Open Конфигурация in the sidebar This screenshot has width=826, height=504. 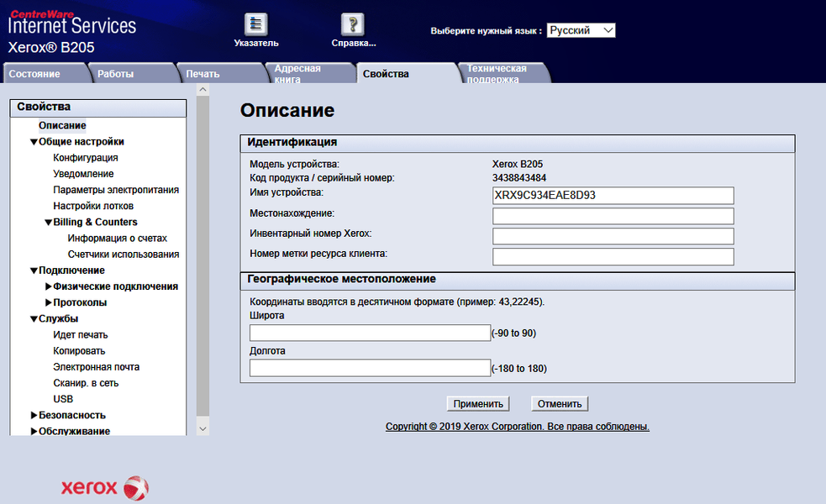86,157
